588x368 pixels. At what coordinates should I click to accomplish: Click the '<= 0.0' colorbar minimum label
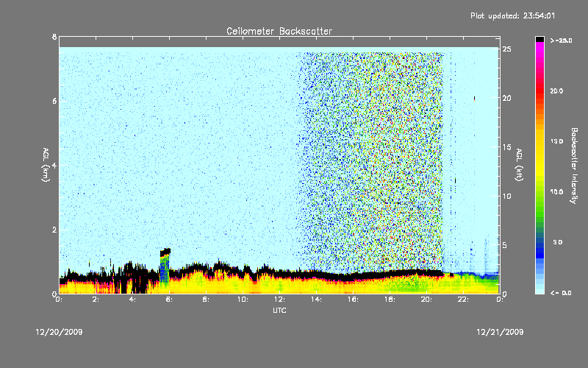(561, 293)
